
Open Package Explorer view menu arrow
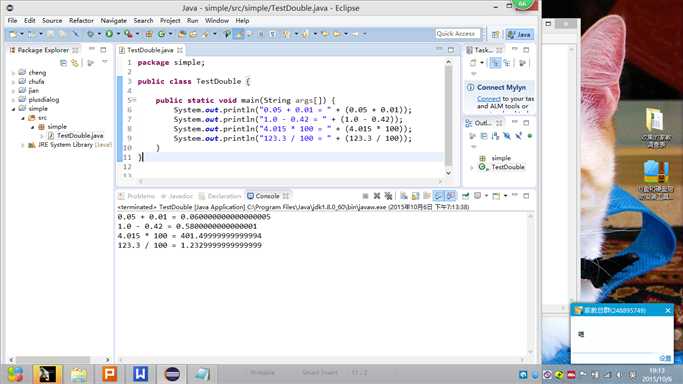(x=105, y=62)
